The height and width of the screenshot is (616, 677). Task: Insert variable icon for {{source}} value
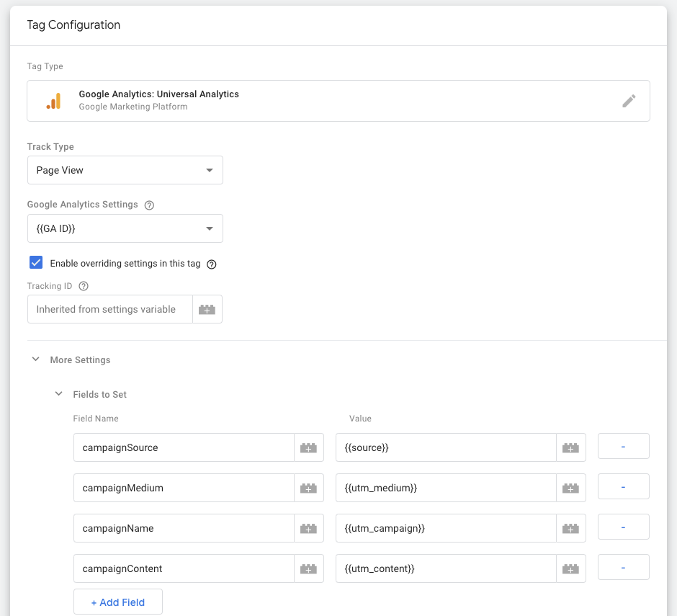(x=571, y=447)
